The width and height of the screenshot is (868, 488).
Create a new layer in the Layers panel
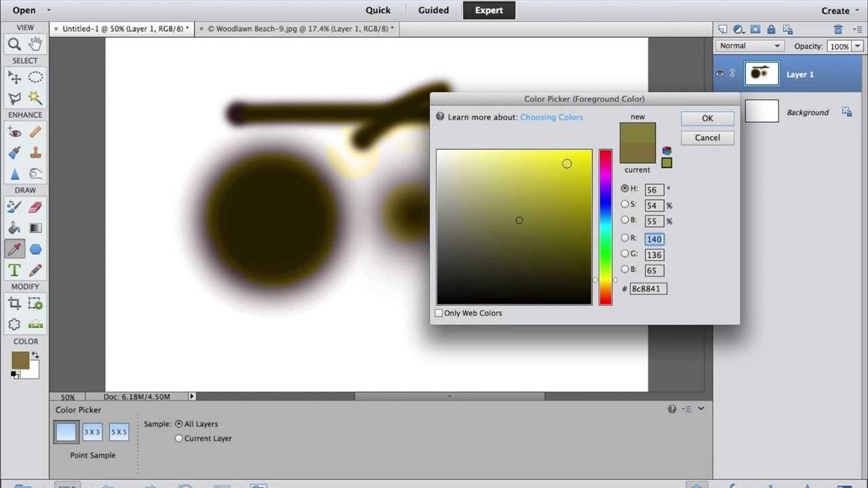click(x=723, y=28)
